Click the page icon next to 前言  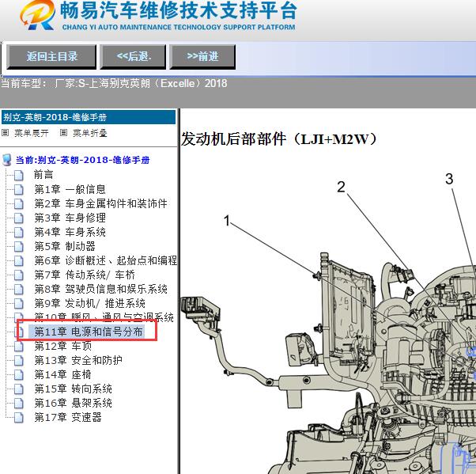[19, 176]
